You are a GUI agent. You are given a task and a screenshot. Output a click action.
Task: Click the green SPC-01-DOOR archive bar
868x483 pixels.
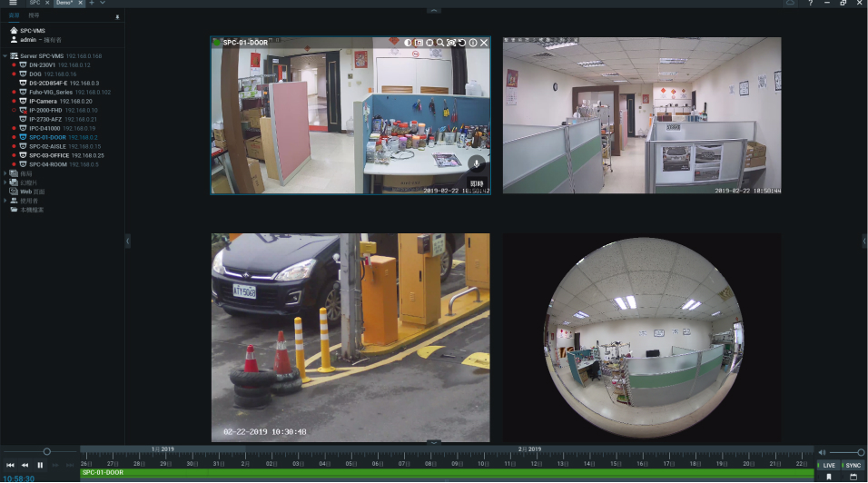pos(448,472)
